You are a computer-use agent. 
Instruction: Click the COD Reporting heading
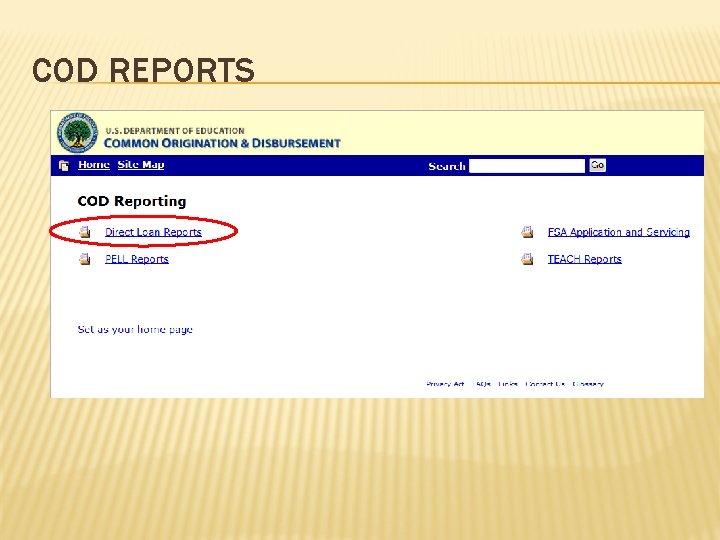coord(132,201)
